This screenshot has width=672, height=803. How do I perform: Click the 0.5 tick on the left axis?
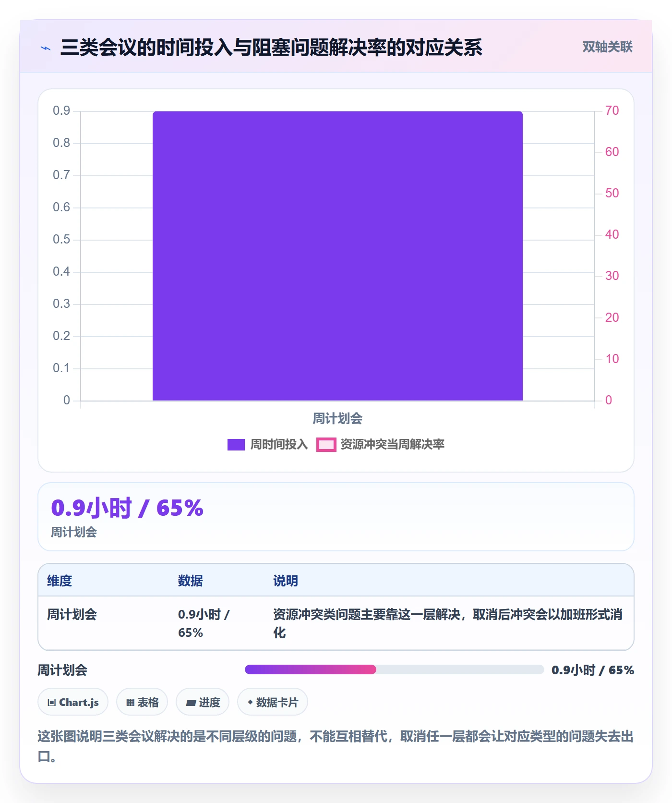click(61, 239)
